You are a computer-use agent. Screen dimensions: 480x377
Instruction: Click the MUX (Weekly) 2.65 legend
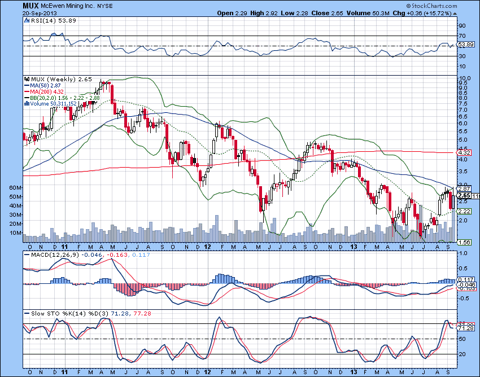61,79
